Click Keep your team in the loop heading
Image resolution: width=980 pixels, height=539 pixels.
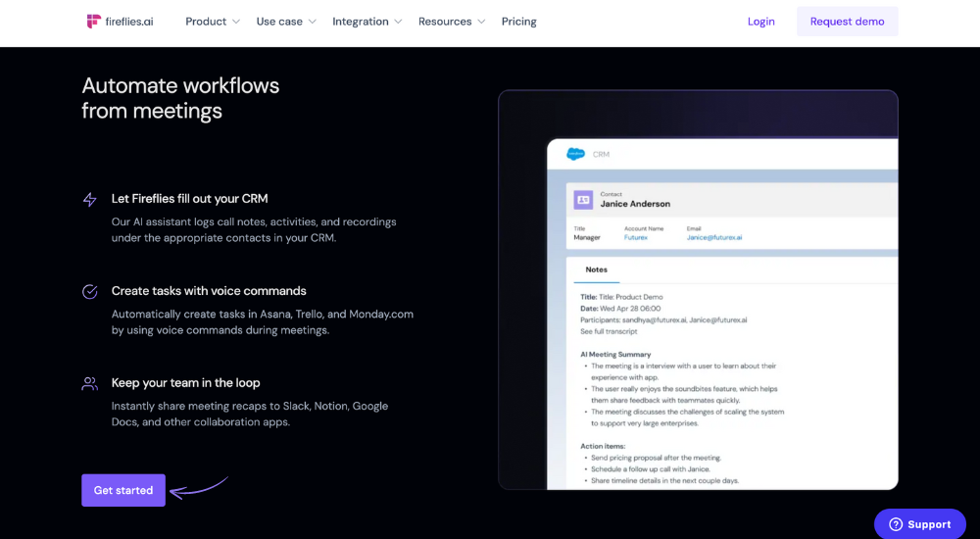tap(185, 382)
